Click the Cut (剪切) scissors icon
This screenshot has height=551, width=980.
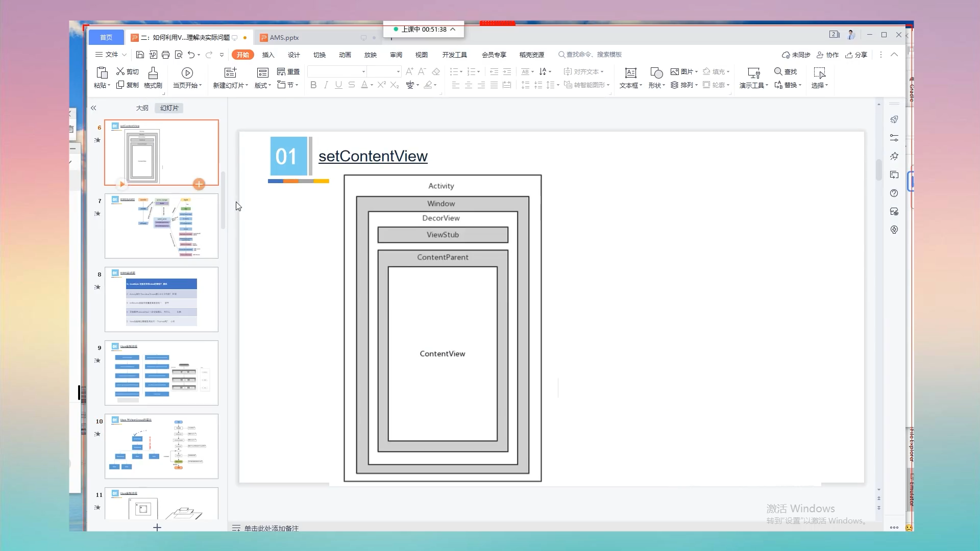tap(120, 71)
